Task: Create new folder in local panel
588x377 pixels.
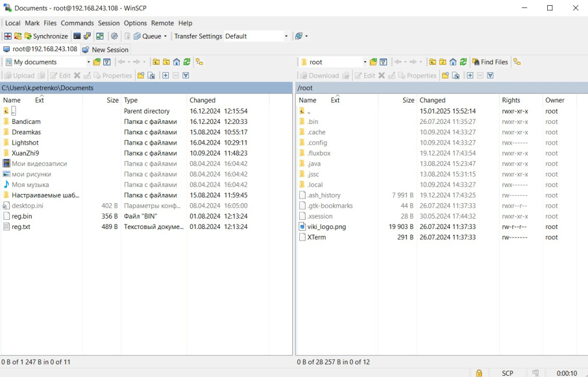Action: (141, 76)
